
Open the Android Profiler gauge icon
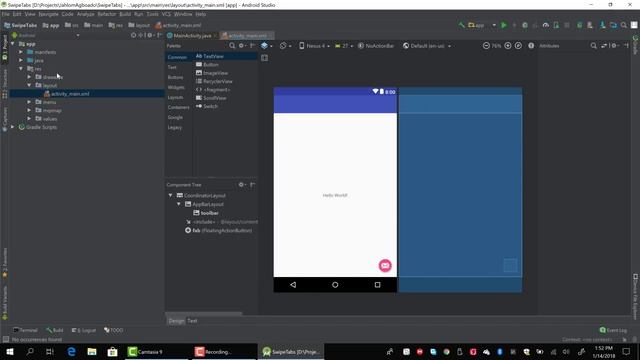(x=546, y=25)
